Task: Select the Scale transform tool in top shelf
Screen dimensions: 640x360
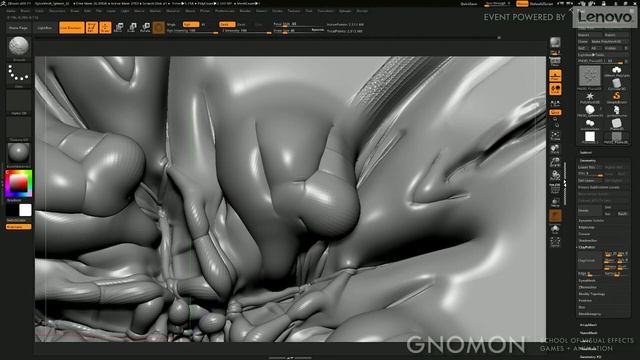Action: (x=132, y=27)
